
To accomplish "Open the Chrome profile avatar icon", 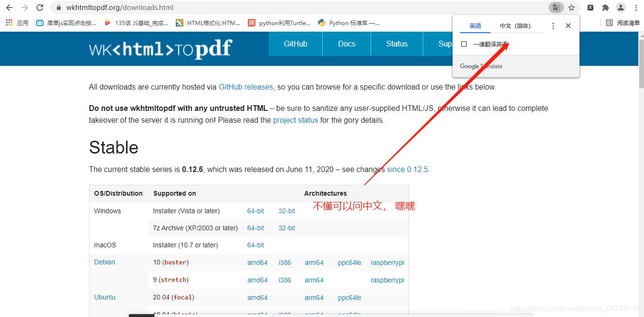I will click(x=621, y=8).
